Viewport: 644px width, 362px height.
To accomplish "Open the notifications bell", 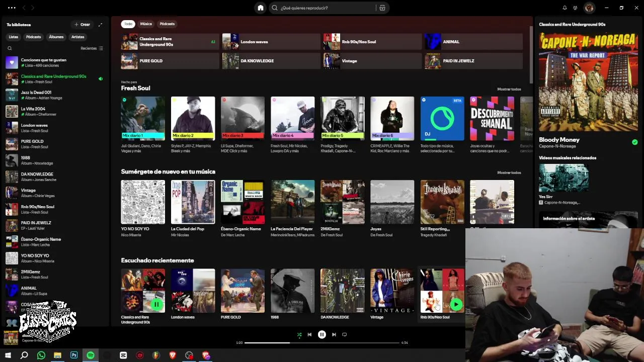I will click(565, 8).
